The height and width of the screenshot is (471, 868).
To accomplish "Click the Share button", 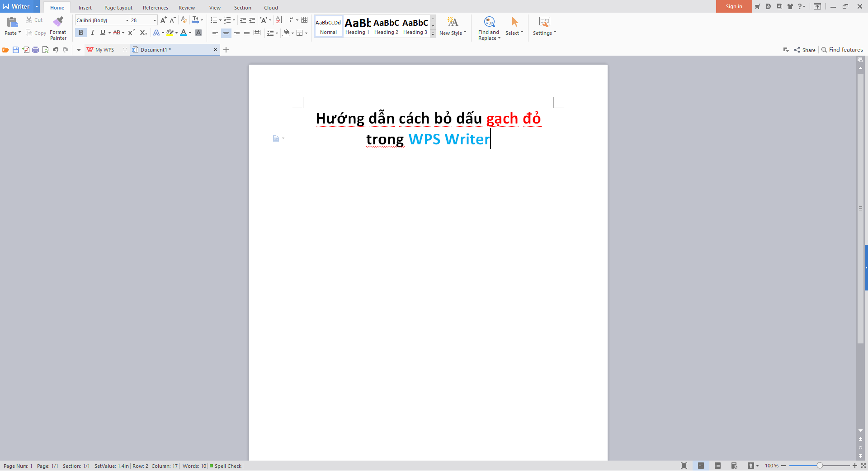I will click(805, 50).
